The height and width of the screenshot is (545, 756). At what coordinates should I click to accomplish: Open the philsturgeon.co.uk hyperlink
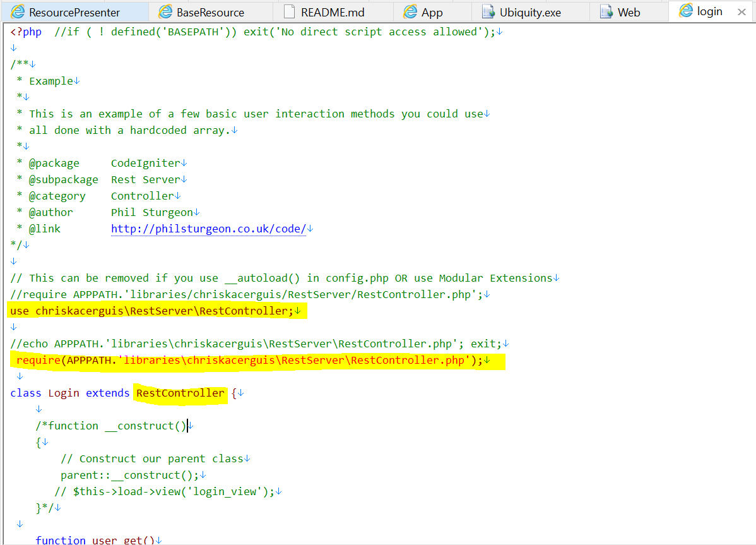click(x=207, y=228)
